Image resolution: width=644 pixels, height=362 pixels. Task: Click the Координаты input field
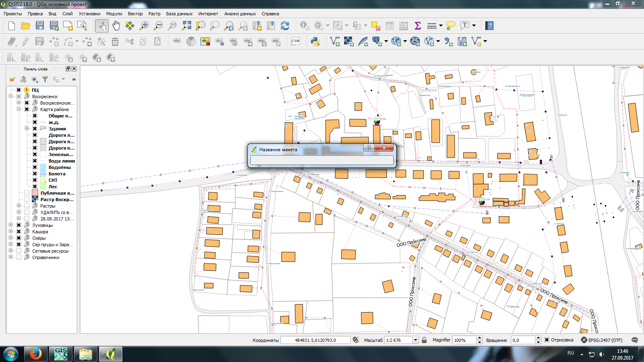(315, 340)
